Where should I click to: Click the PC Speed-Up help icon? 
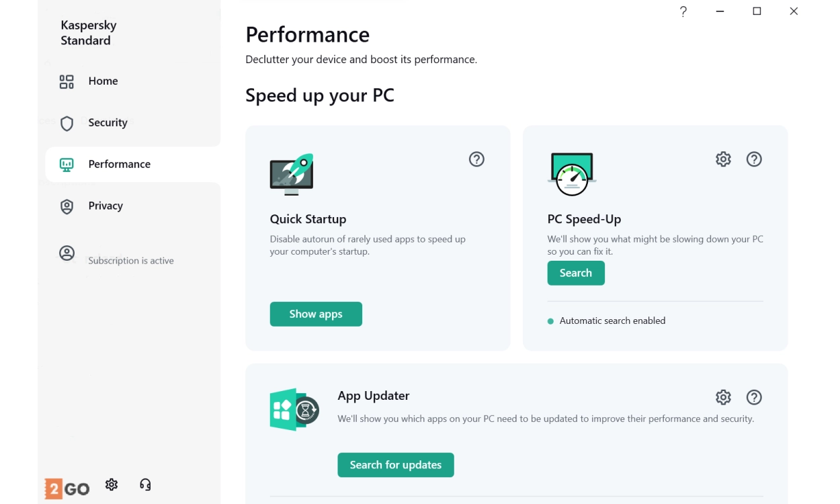(754, 159)
